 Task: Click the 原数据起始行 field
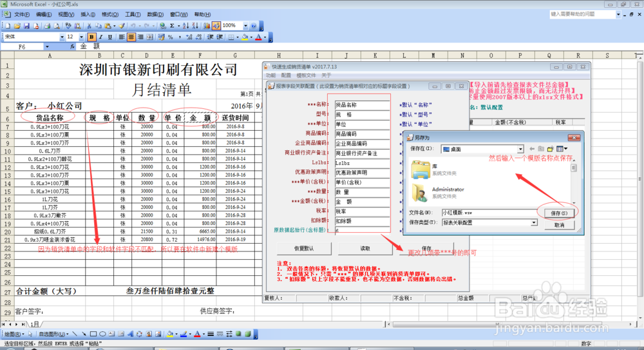coord(362,230)
